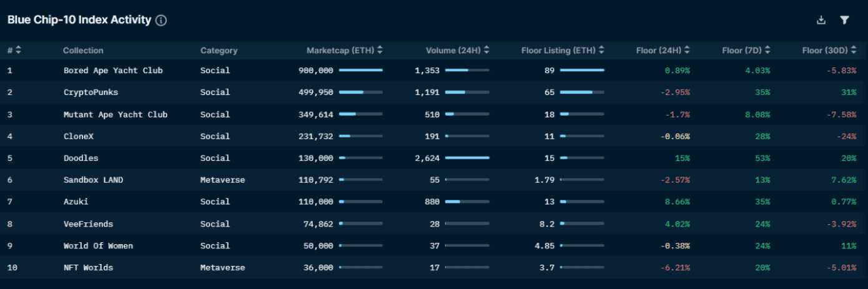This screenshot has width=868, height=289.
Task: Click marketcap value 499,950
Action: point(316,92)
